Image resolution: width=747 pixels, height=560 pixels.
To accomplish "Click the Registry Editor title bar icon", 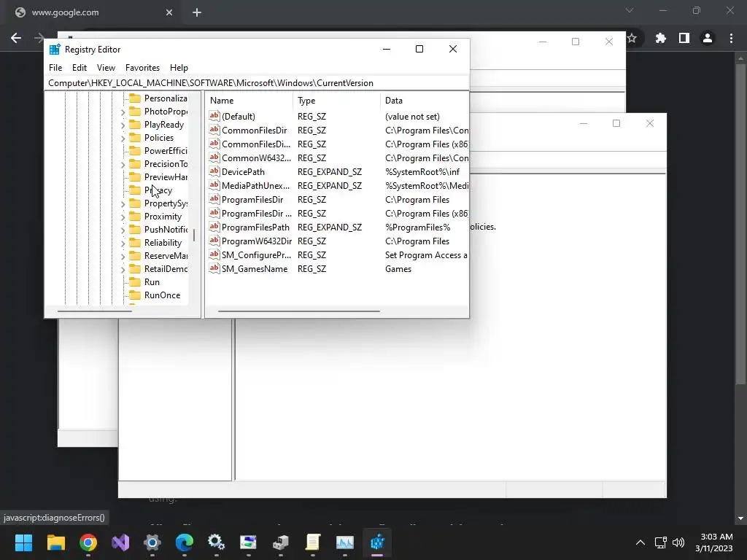I will click(x=55, y=49).
